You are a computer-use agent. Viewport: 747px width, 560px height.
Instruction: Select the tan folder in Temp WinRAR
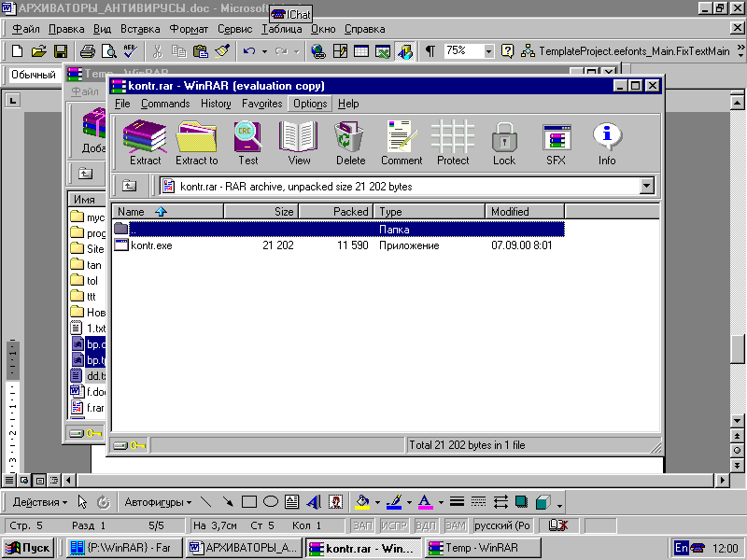pyautogui.click(x=87, y=265)
